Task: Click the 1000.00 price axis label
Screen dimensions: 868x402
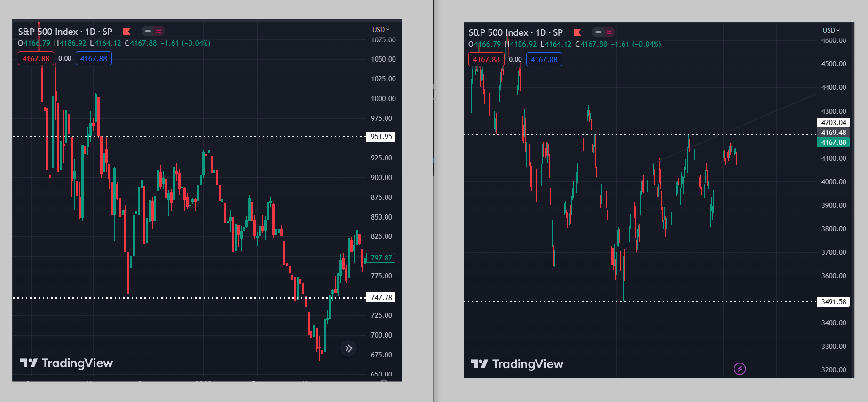Action: [x=383, y=99]
